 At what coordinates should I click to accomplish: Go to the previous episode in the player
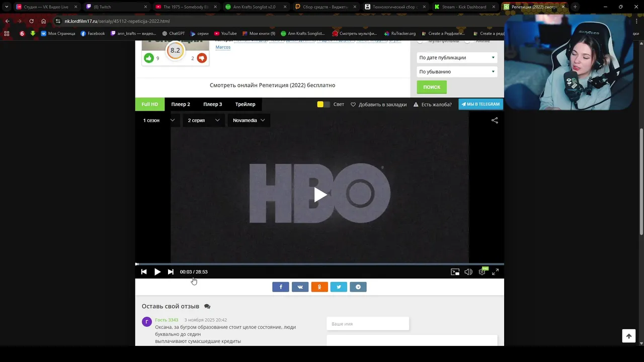(144, 271)
